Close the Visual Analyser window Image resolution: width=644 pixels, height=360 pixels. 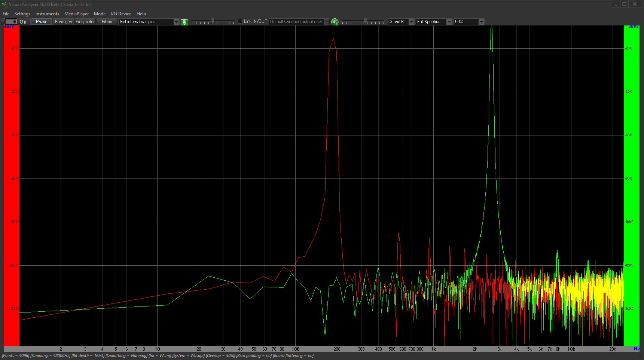click(635, 4)
